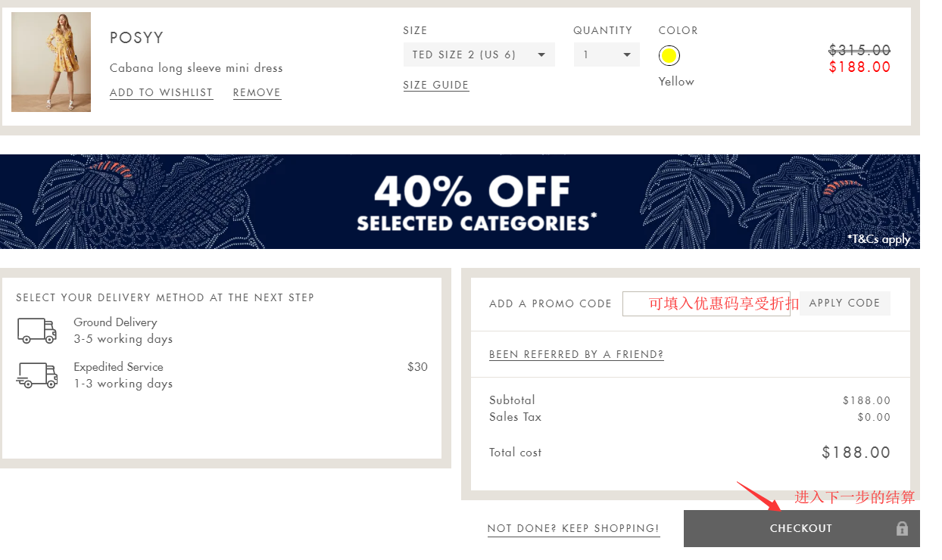Click the padlock icon on Checkout bar
This screenshot has width=942, height=560.
click(902, 528)
